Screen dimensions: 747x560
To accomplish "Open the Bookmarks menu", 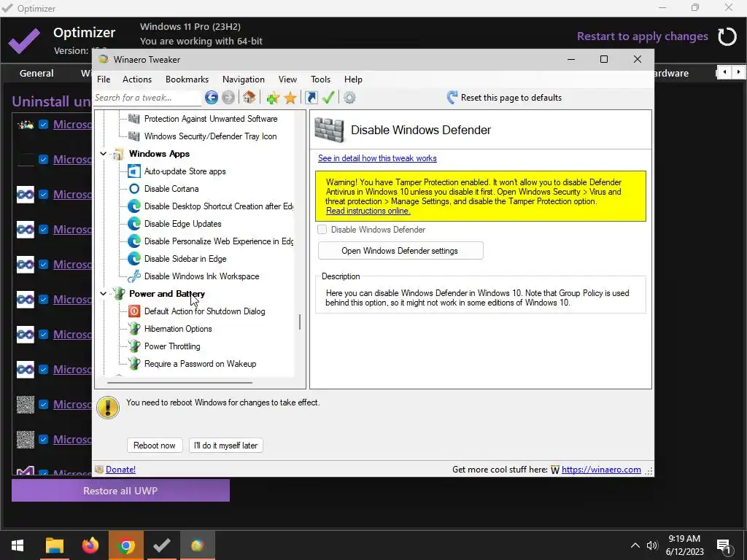I will 187,79.
